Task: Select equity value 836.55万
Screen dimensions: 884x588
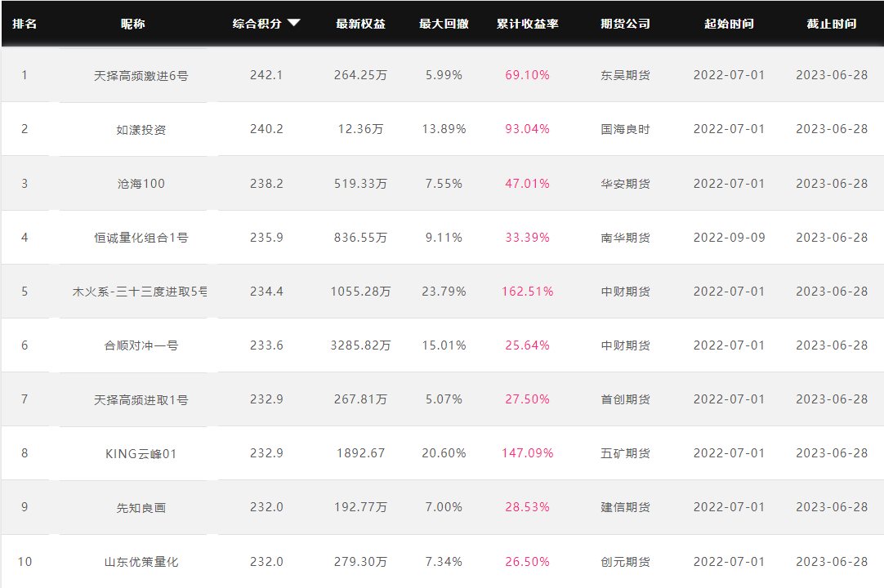Action: tap(361, 238)
